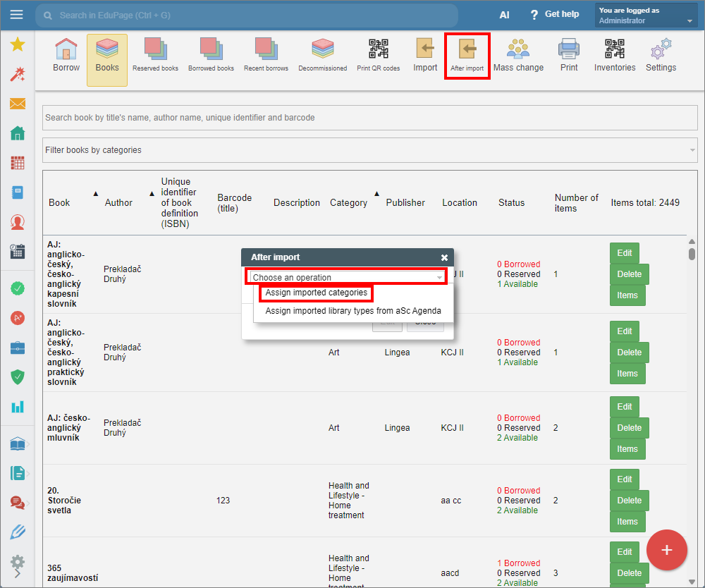Click the book list vertical scrollbar
705x588 pixels.
[x=692, y=409]
